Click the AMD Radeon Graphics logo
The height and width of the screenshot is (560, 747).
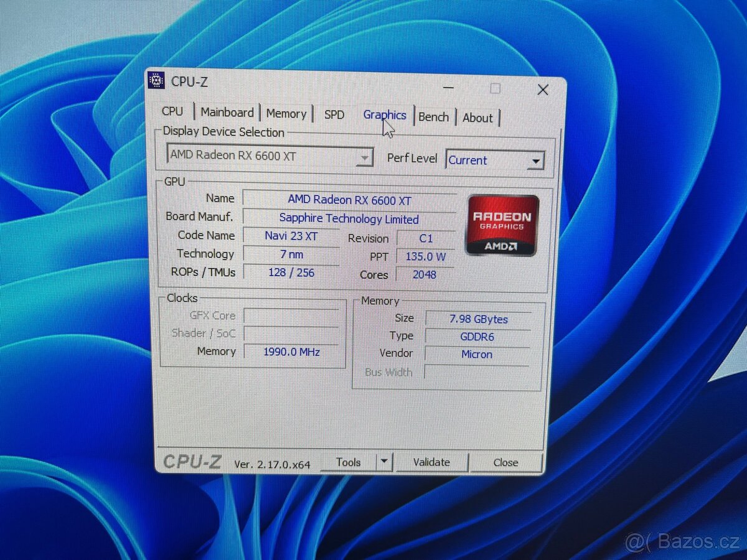pos(501,225)
